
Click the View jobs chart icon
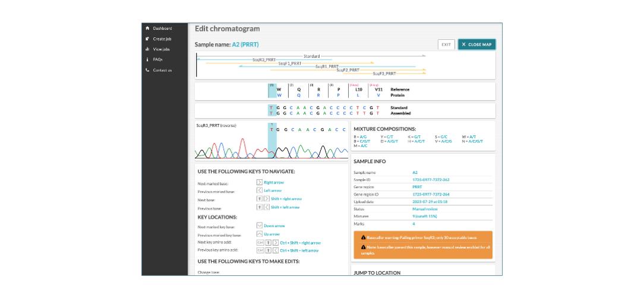[147, 49]
